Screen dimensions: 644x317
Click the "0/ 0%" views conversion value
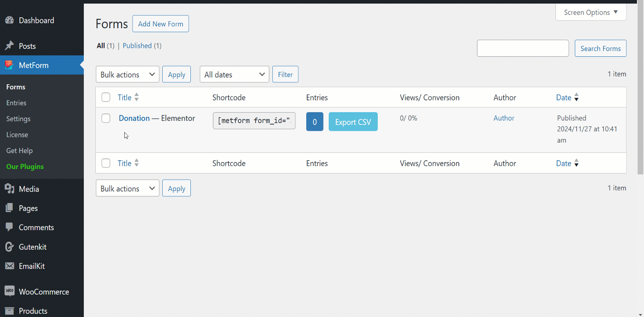coord(409,118)
